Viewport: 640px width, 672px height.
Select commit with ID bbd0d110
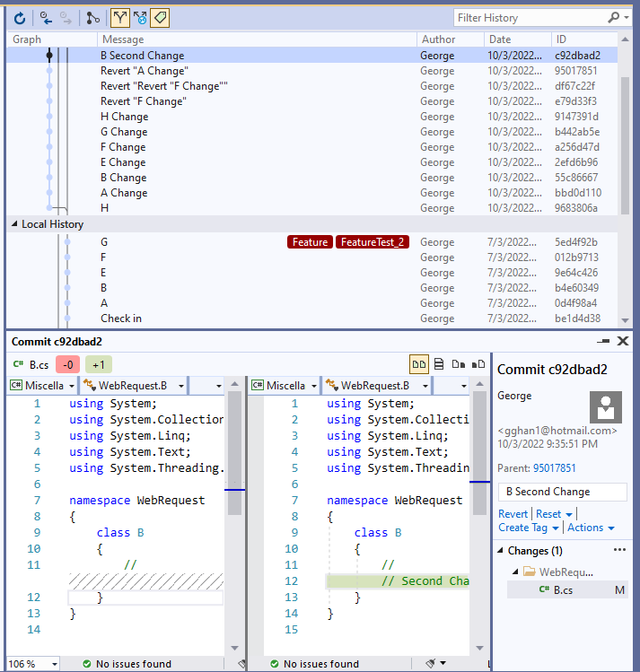pos(312,193)
